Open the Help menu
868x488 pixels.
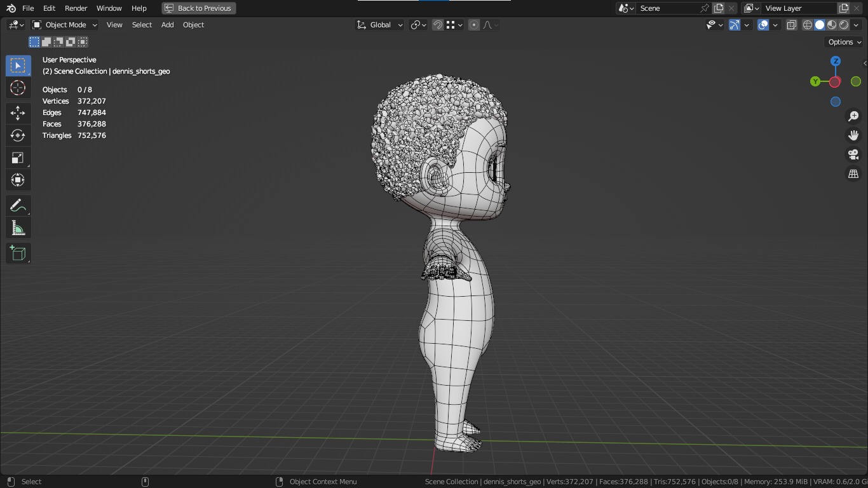click(139, 8)
